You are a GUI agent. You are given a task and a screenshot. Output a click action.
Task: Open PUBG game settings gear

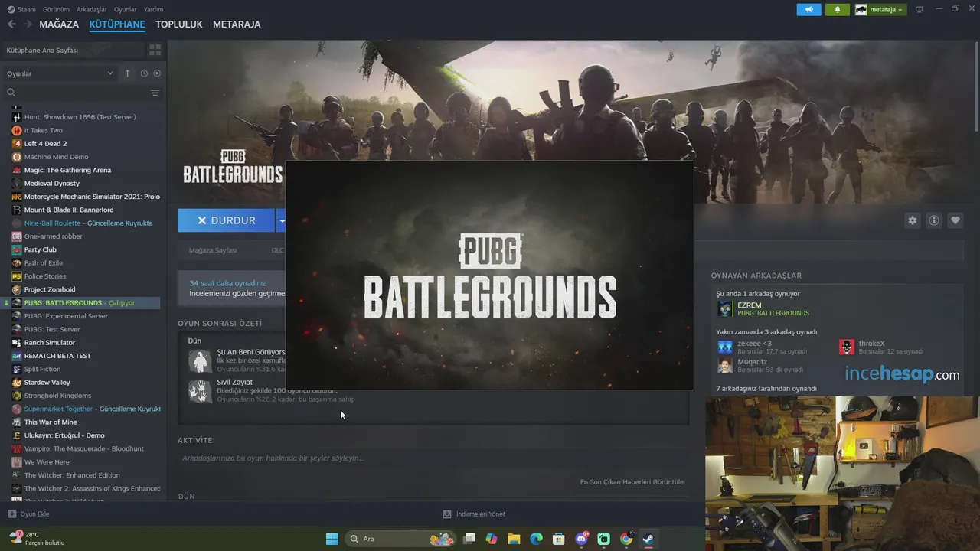pyautogui.click(x=912, y=220)
